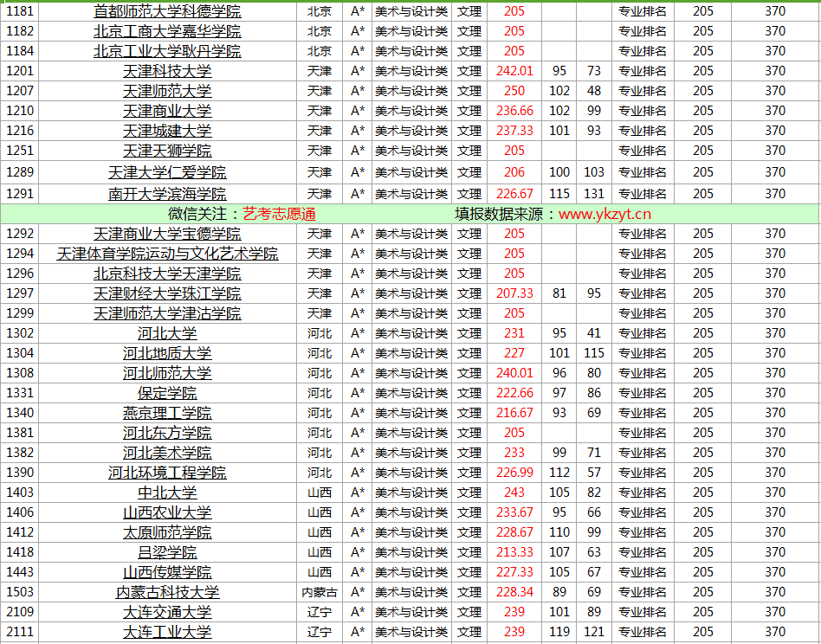Open the 燕京理工学院 link
Image resolution: width=821 pixels, height=644 pixels.
(167, 413)
